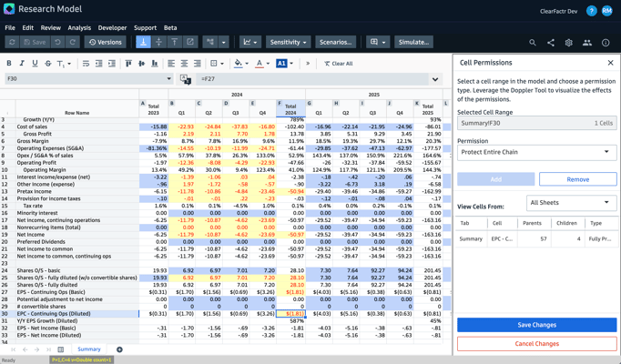The image size is (621, 364).
Task: Expand the dependency tree dropdown arrow
Action: point(224,42)
